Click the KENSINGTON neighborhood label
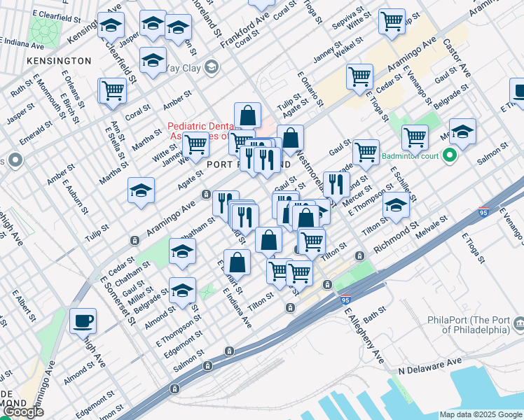Viewport: 524px width, 420px height. coord(59,61)
